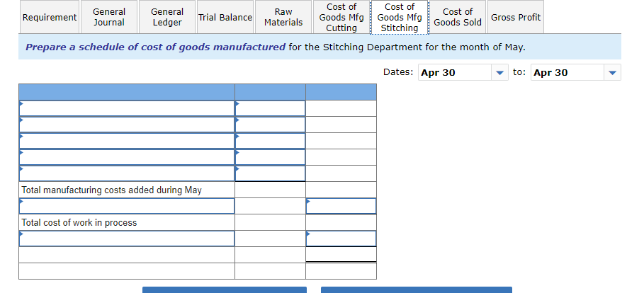Click first row's middle column amount field

[270, 108]
